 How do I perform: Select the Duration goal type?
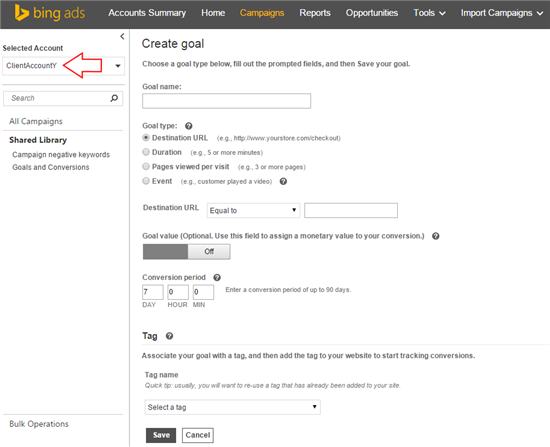[146, 152]
